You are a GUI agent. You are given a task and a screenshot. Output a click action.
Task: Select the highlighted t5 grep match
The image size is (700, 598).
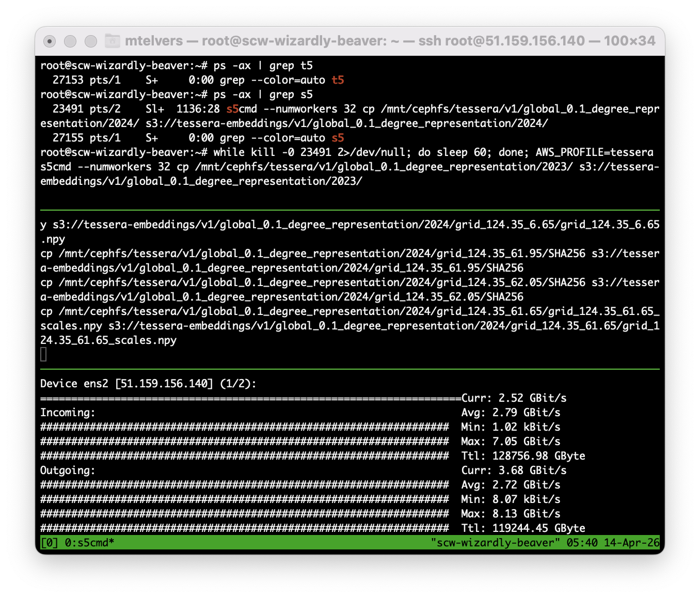[x=338, y=80]
